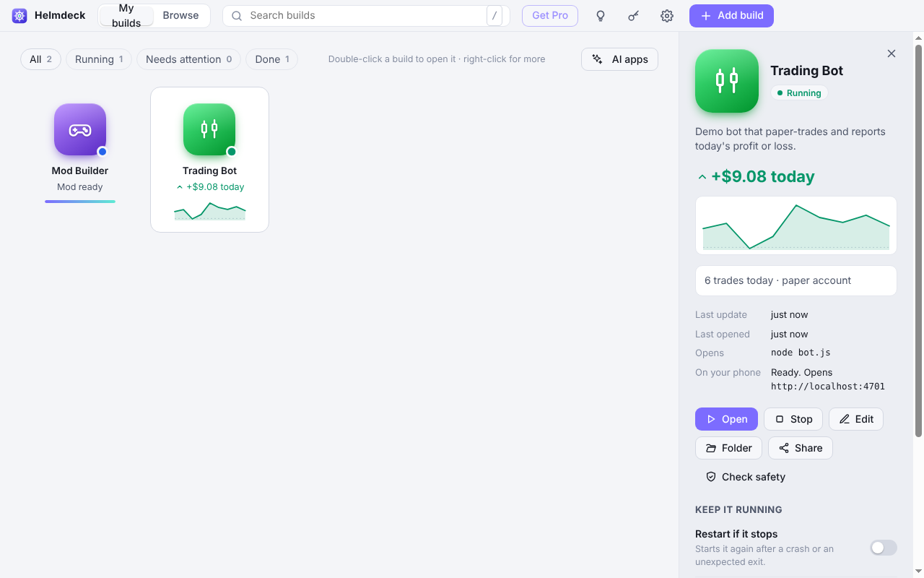Select the Mod Builder gamepad icon
The image size is (924, 578).
click(80, 129)
